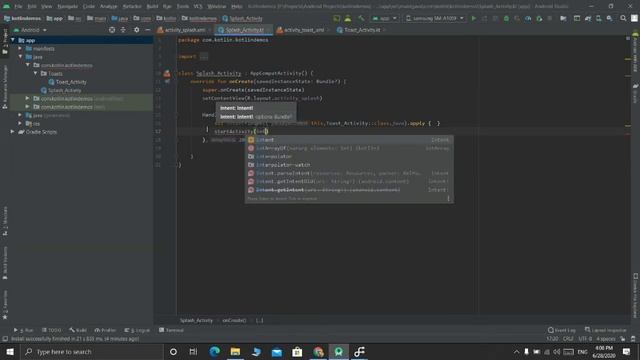Click the green Debug bug icon

[506, 18]
